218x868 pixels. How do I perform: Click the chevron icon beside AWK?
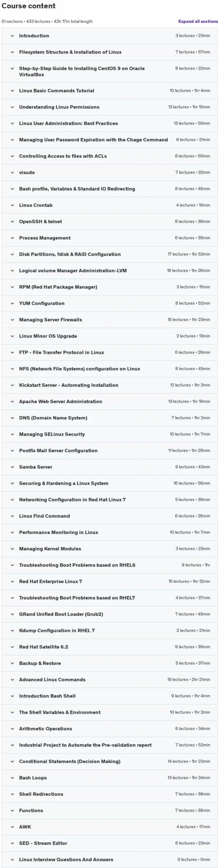(x=12, y=827)
